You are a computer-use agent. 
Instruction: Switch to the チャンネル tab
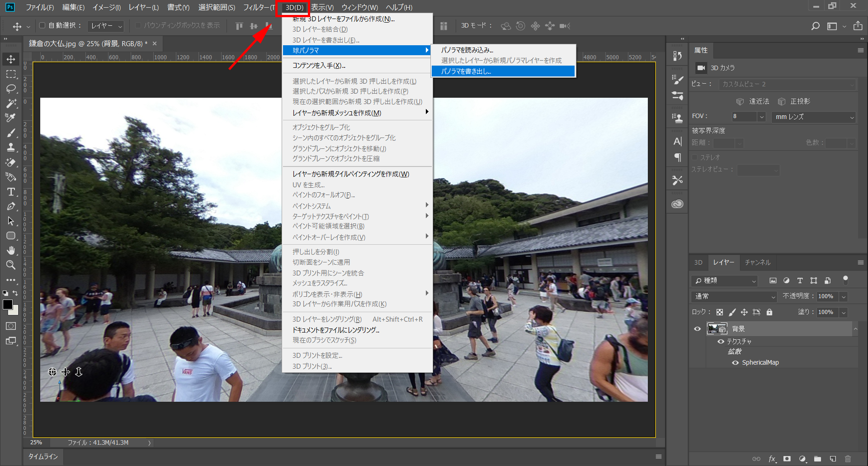tap(757, 262)
